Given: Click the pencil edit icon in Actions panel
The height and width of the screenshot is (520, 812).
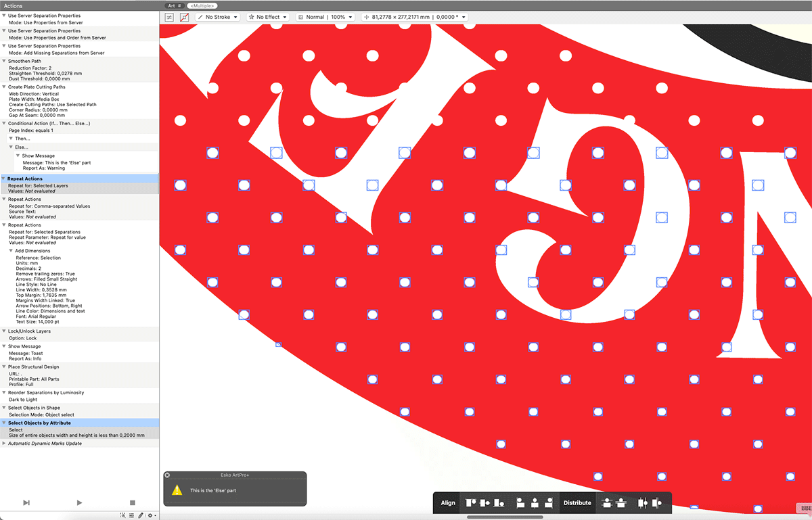Looking at the screenshot, I should pos(141,515).
